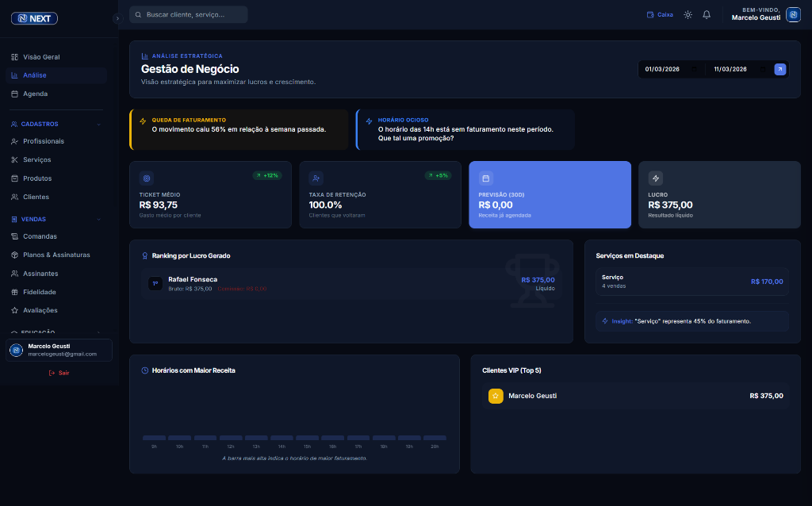
Task: Click the 1º rank badge
Action: (155, 283)
